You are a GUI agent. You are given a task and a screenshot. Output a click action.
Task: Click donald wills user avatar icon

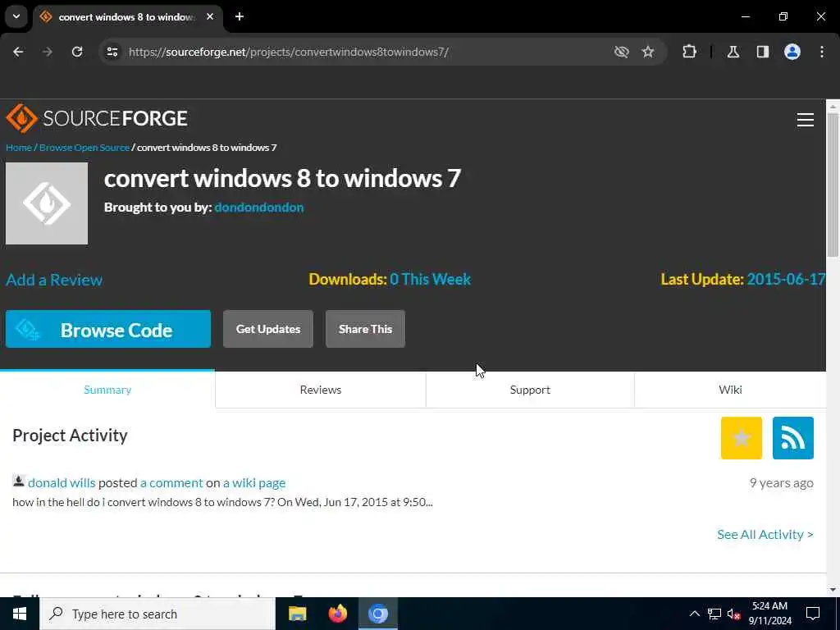pos(19,481)
